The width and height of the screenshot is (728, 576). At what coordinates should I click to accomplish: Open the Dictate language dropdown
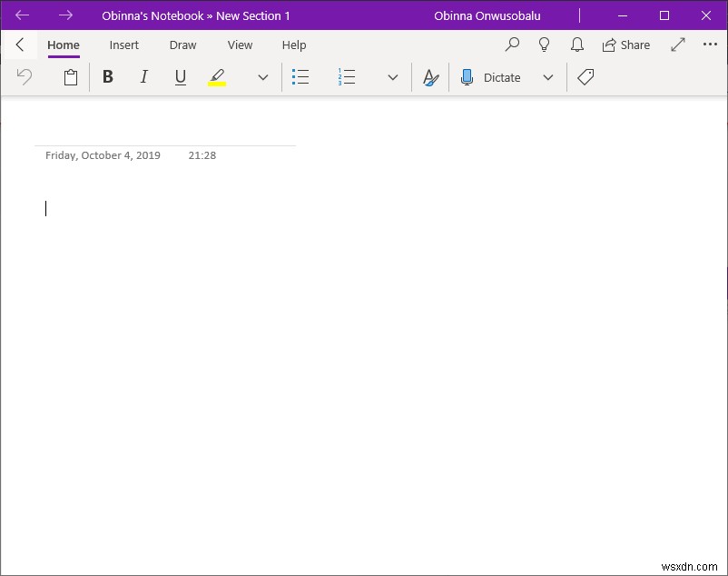pyautogui.click(x=548, y=77)
